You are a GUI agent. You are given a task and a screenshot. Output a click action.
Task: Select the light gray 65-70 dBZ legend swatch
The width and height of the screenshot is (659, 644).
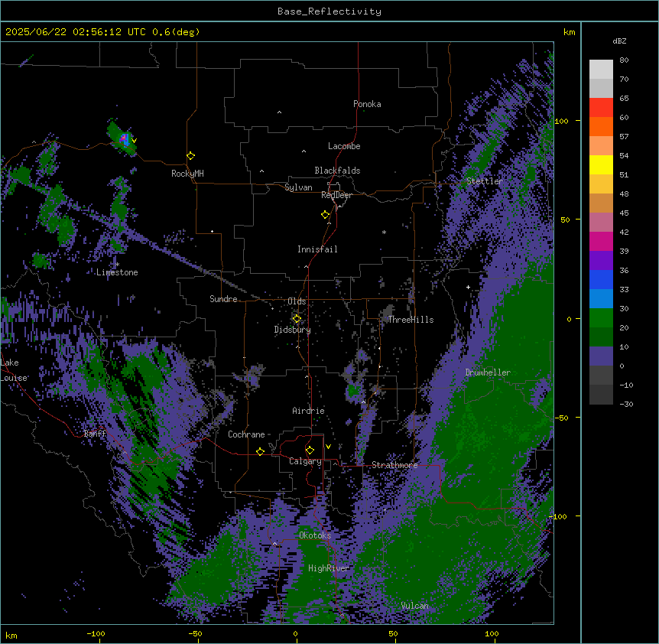coord(601,88)
